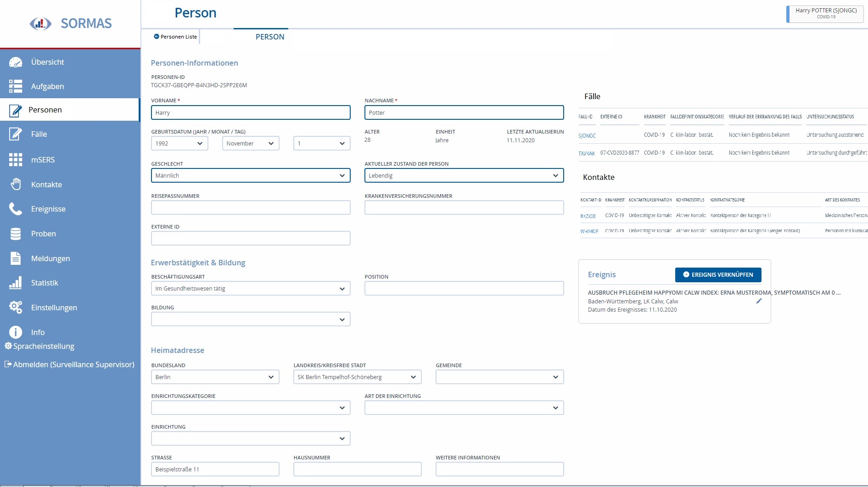Open the Aufgaben task list icon
The height and width of the screenshot is (487, 868).
[16, 86]
